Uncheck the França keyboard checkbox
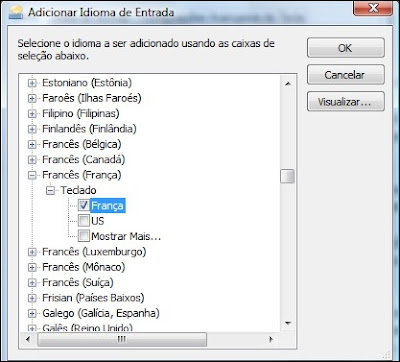Screen dimensions: 400x362 tap(84, 205)
